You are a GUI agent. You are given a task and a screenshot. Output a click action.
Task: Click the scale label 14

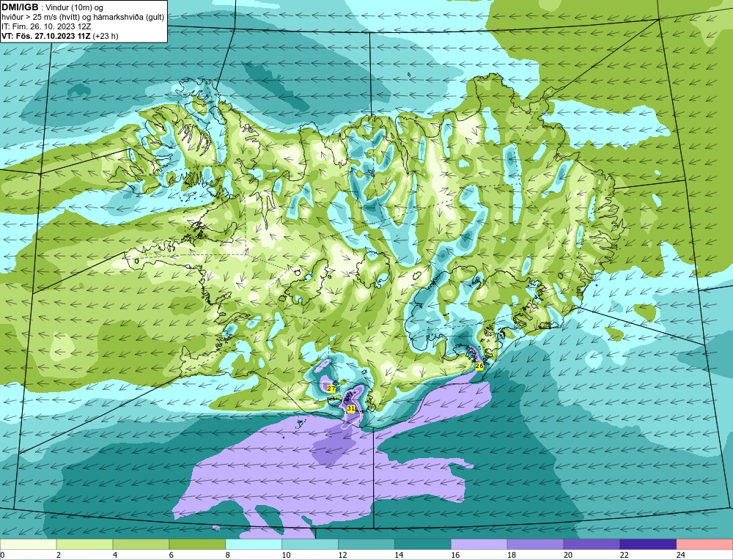click(398, 555)
